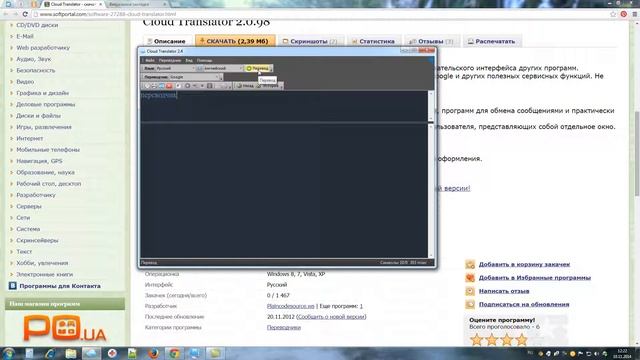The image size is (640, 360).
Task: Open the Добавить в корзину закачек link
Action: (524, 264)
